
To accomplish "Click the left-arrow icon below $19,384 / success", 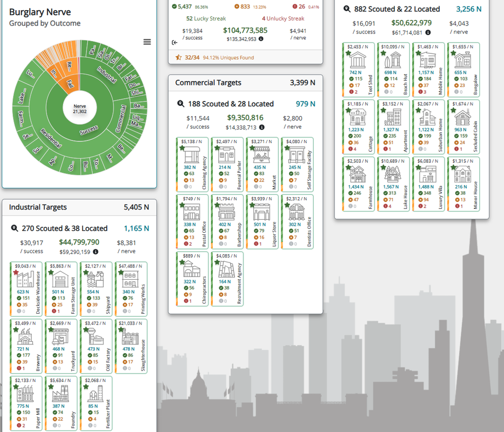I will 174,43.
